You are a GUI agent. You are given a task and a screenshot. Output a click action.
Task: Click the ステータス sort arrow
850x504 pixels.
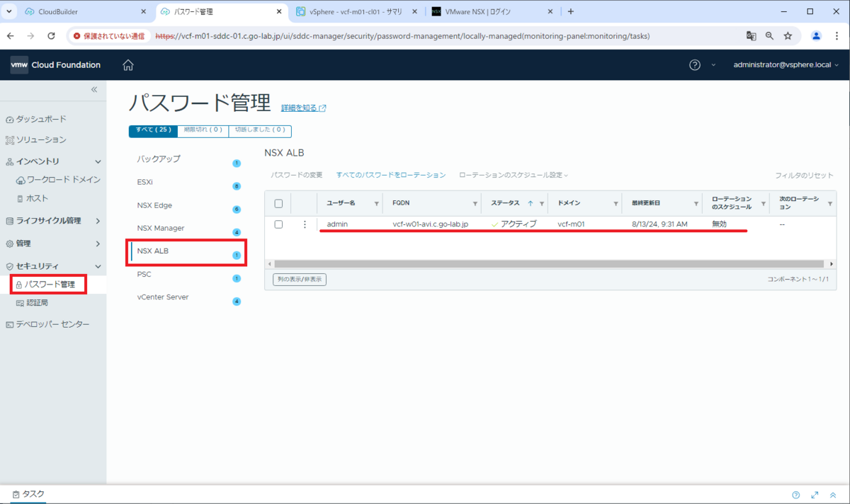[x=531, y=204]
